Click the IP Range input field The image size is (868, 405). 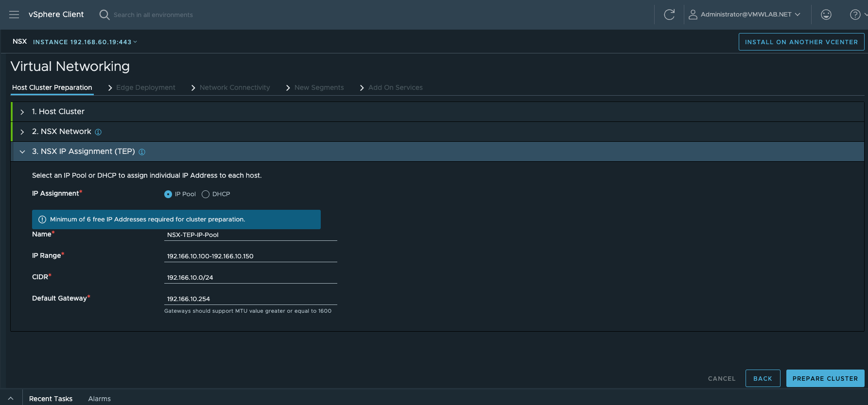[251, 256]
